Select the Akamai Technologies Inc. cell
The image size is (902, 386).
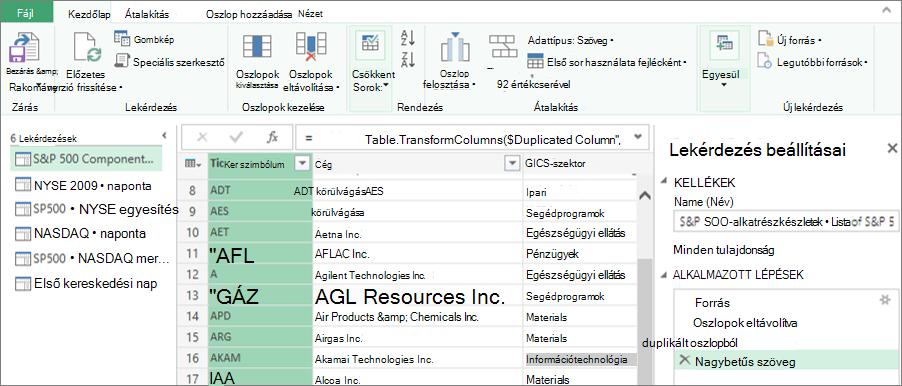coord(417,360)
